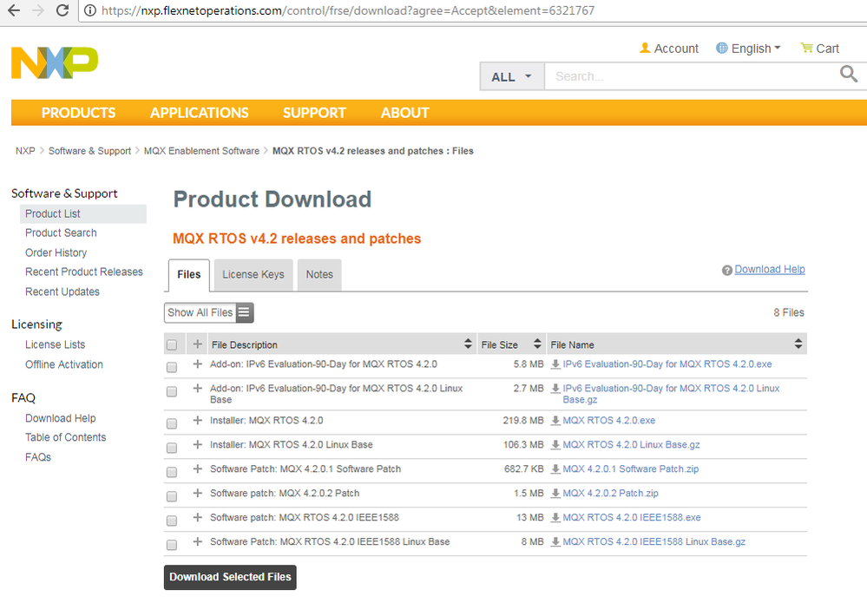Check the IPv6 Evaluation-90-Day MQX RTOS 4.2.0 row
Image resolution: width=867 pixels, height=616 pixels.
172,367
